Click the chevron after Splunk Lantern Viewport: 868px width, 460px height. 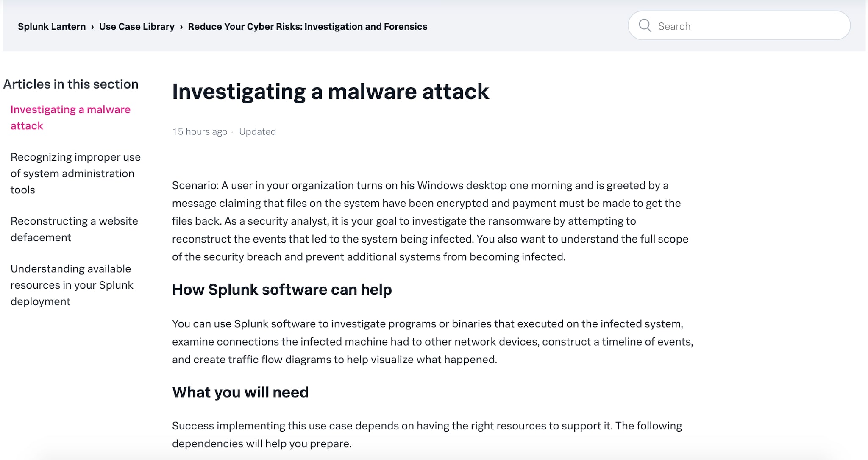coord(92,27)
